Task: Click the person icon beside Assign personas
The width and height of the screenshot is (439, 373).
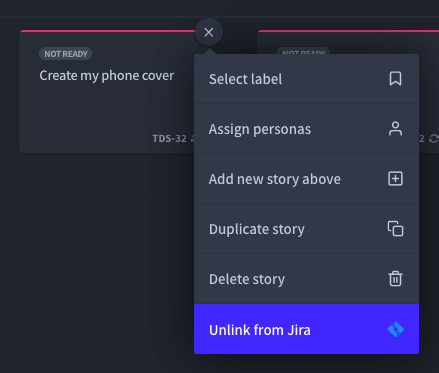Action: tap(395, 129)
